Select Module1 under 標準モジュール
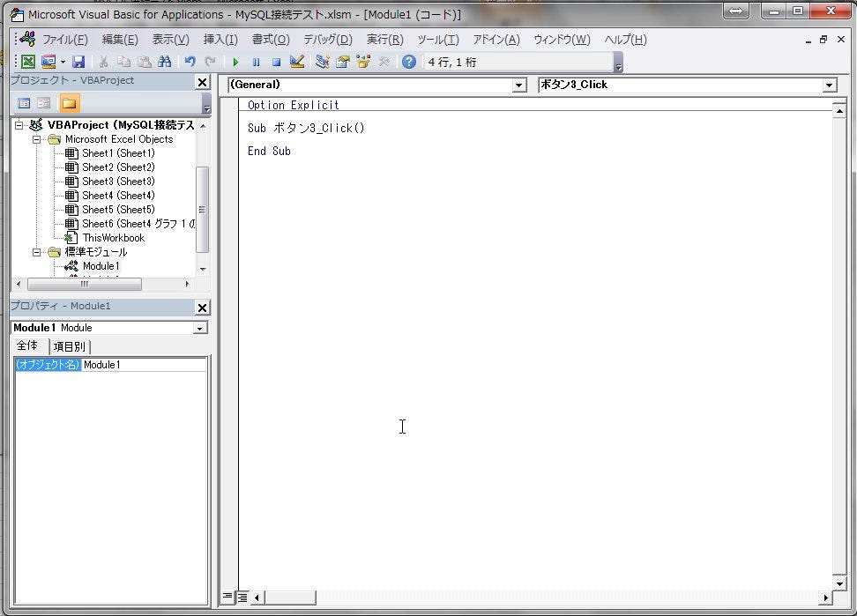This screenshot has height=616, width=857. click(x=100, y=266)
